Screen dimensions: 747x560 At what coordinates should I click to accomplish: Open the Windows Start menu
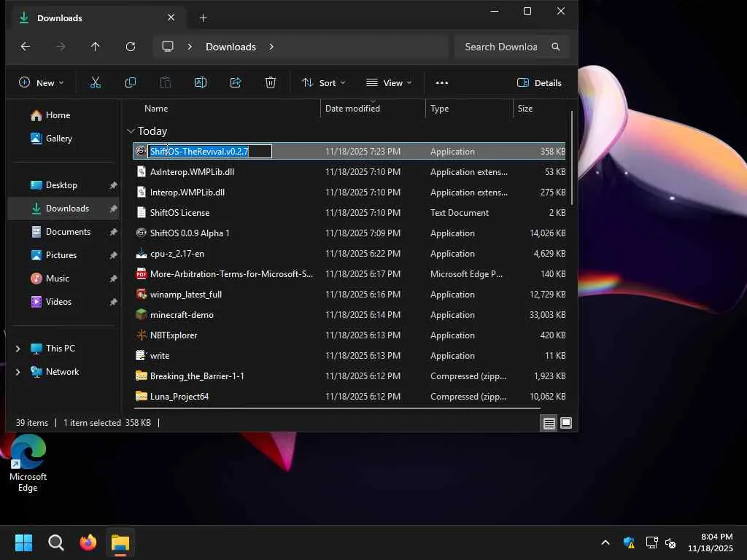pyautogui.click(x=23, y=542)
